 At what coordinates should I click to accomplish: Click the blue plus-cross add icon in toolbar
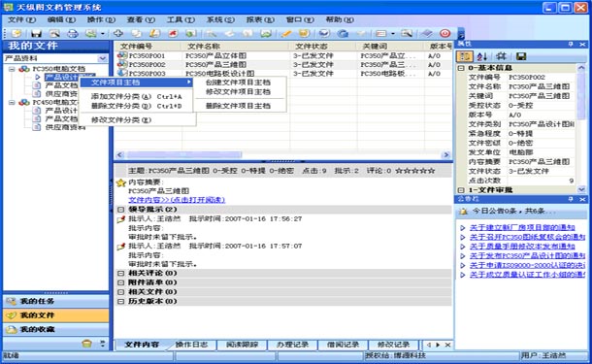[x=118, y=34]
